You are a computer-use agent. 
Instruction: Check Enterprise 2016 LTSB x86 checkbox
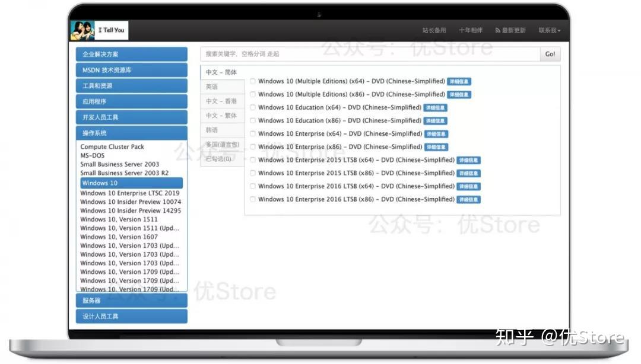(x=253, y=199)
